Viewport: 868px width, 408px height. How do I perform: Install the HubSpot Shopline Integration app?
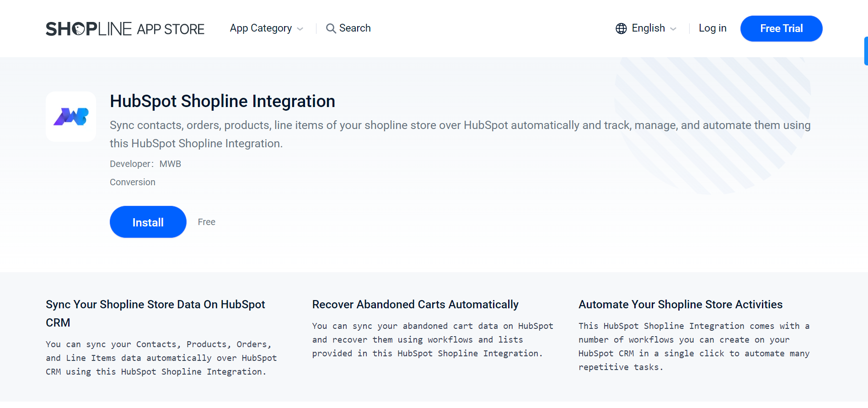pyautogui.click(x=148, y=222)
